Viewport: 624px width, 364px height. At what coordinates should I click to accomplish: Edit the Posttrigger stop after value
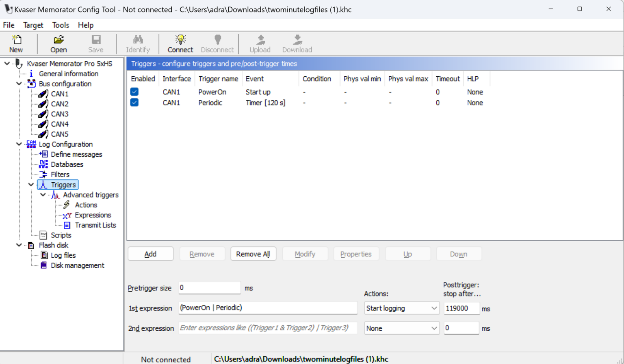click(x=461, y=308)
